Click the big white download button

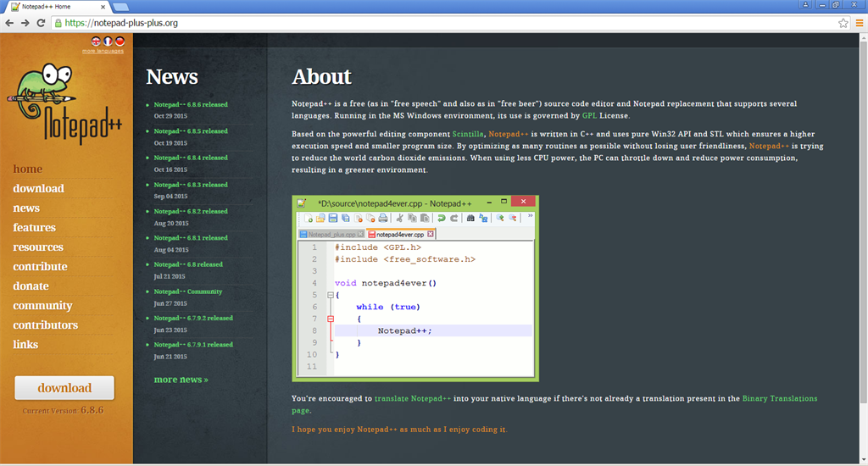click(64, 387)
